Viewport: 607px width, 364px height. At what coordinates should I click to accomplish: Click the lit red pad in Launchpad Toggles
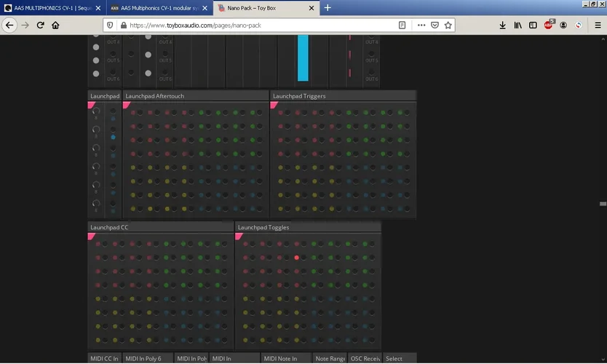point(297,258)
